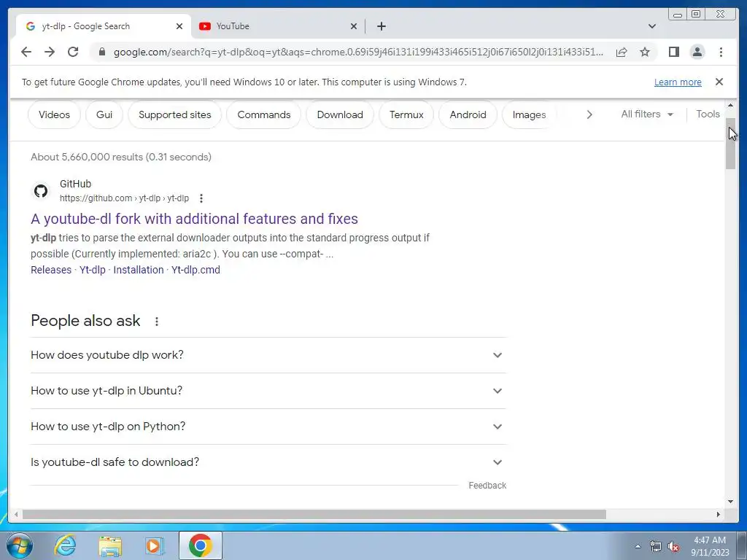This screenshot has height=560, width=747.
Task: Open a new tab with plus button
Action: click(381, 26)
